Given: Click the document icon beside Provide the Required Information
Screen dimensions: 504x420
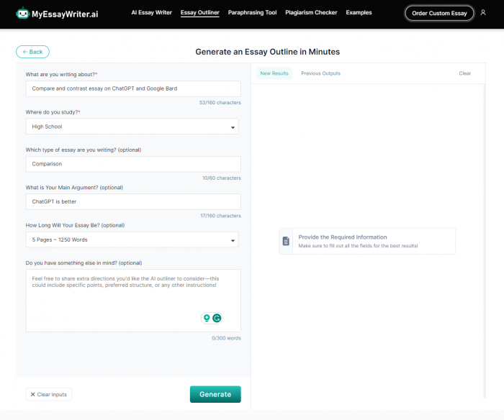Looking at the screenshot, I should coord(286,241).
